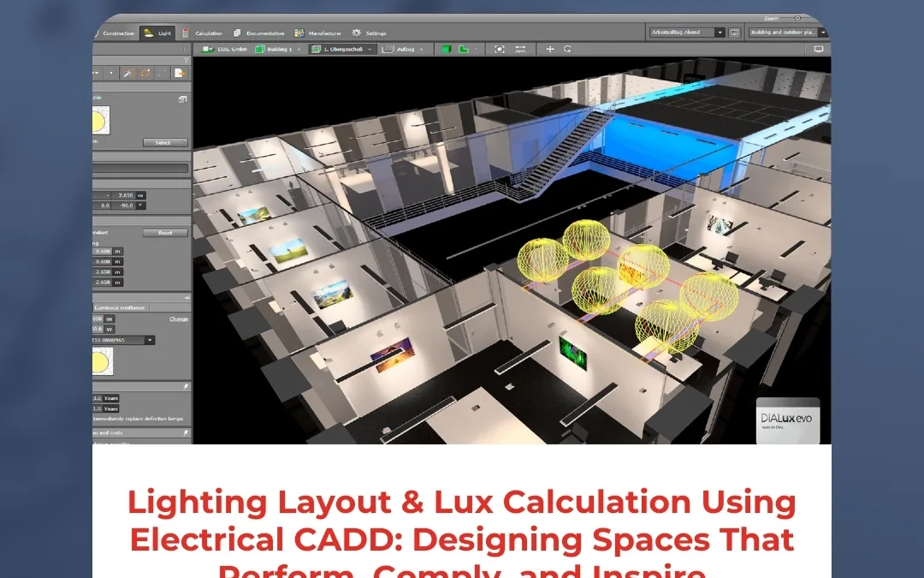Toggle the pin on the maintenance and costs section
This screenshot has height=578, width=924.
click(x=187, y=433)
